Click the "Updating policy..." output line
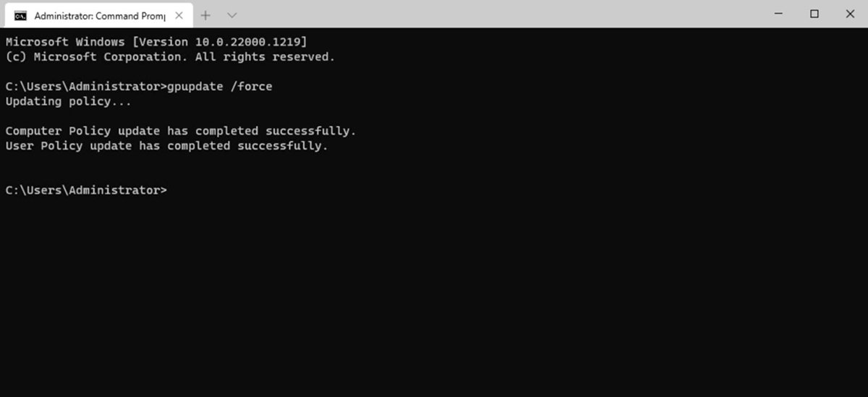The height and width of the screenshot is (397, 868). pos(68,101)
